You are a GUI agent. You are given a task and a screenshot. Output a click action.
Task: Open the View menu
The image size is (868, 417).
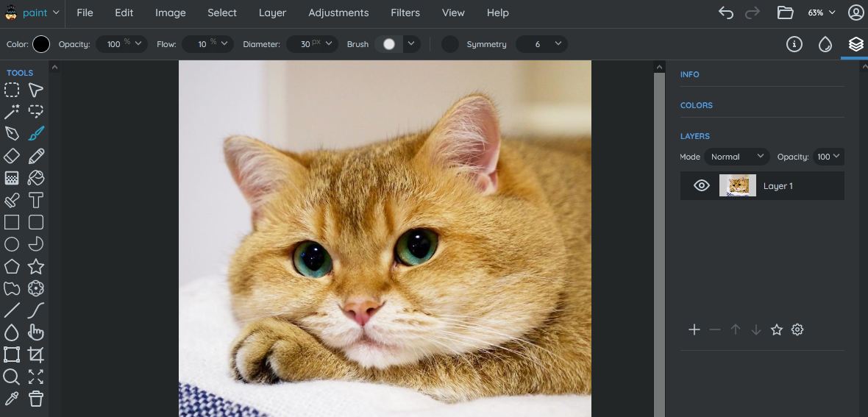453,13
